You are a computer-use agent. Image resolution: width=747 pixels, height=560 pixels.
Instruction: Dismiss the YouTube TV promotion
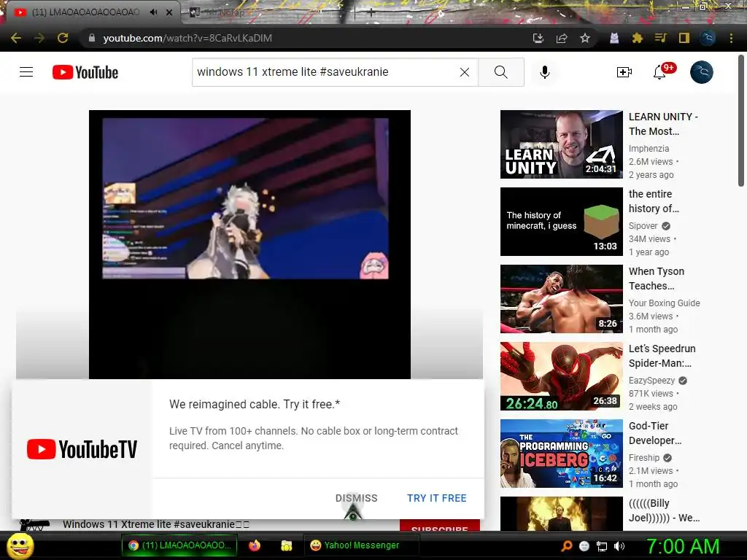point(356,498)
